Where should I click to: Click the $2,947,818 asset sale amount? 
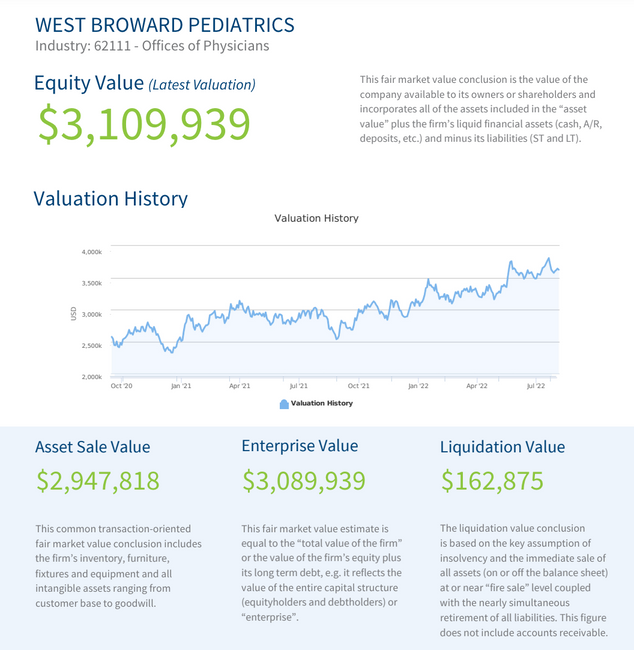pyautogui.click(x=98, y=481)
